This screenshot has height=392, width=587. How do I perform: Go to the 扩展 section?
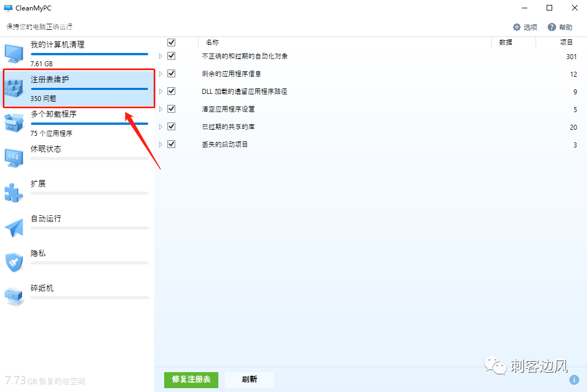point(77,193)
